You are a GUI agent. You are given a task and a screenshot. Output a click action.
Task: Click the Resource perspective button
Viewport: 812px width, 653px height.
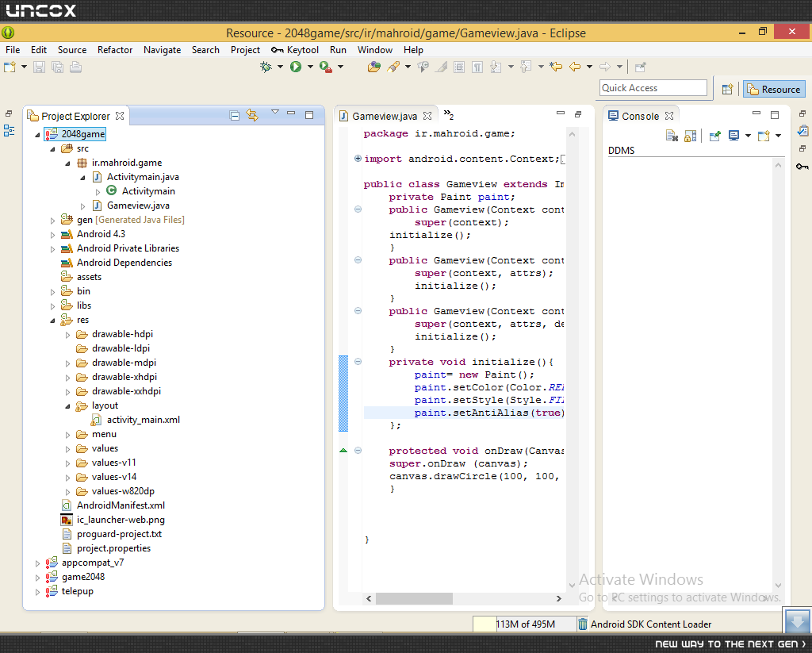(x=774, y=89)
